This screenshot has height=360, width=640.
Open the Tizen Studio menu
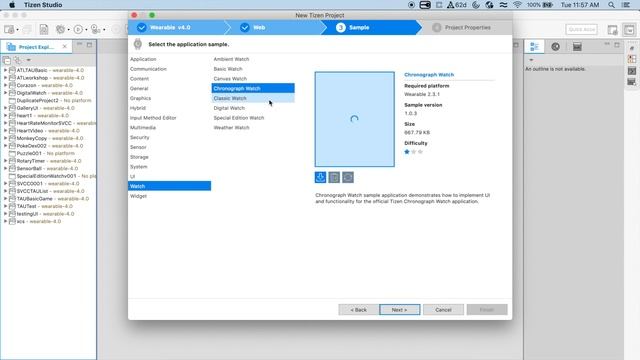[43, 5]
